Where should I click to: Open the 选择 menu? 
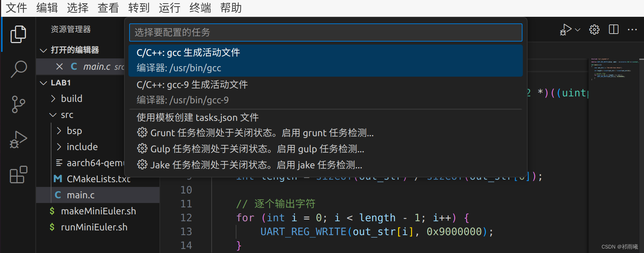78,8
